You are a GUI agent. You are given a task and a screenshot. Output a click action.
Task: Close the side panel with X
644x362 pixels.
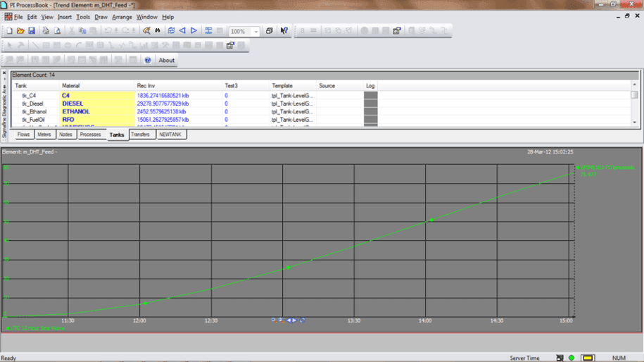(4, 73)
